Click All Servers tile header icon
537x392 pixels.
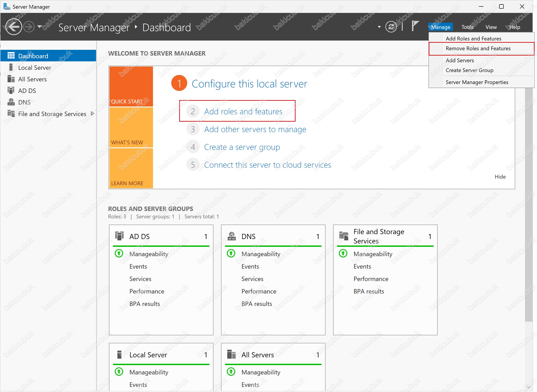(x=231, y=354)
